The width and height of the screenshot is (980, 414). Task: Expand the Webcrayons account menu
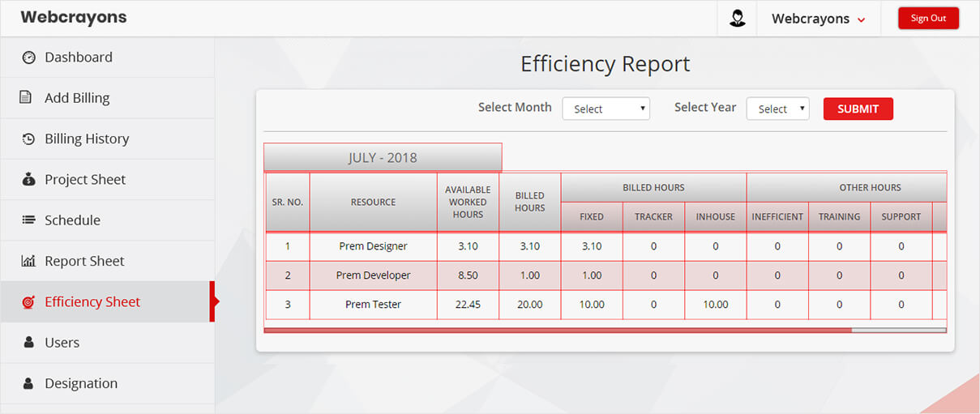coord(818,19)
